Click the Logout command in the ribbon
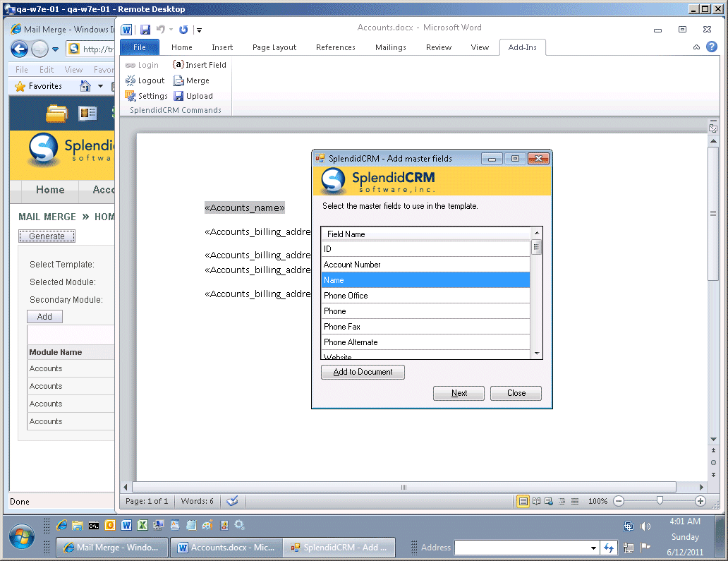The width and height of the screenshot is (728, 561). click(x=145, y=81)
